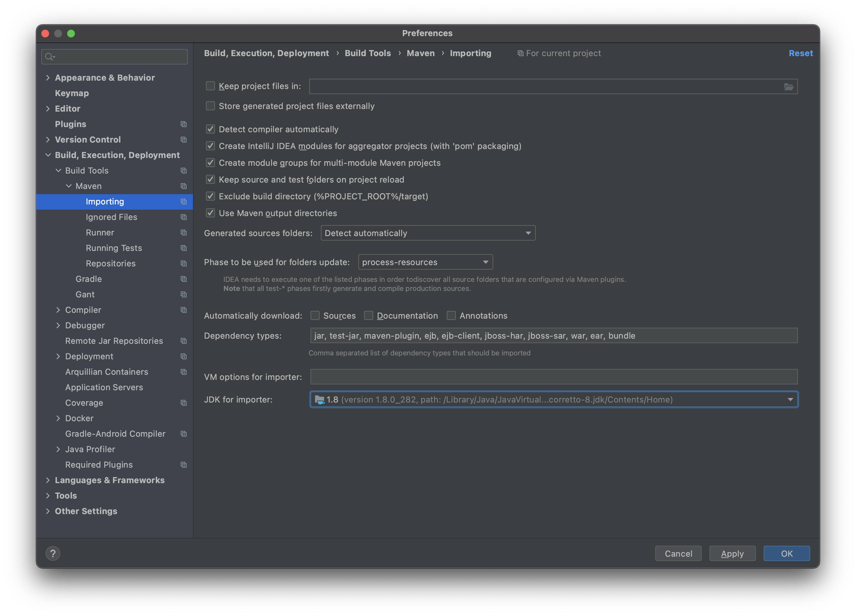The height and width of the screenshot is (616, 856).
Task: Open the Keymap settings page
Action: (x=72, y=93)
